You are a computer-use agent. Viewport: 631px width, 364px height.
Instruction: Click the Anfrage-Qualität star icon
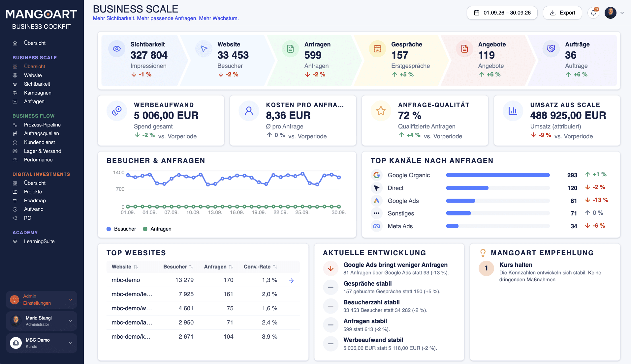381,111
